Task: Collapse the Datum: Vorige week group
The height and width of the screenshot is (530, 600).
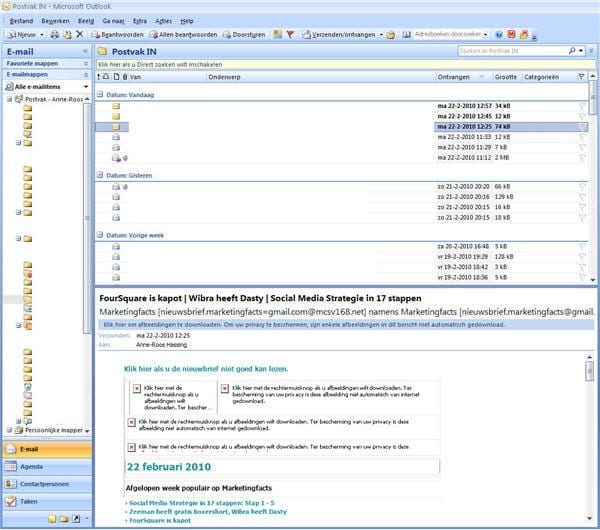Action: pyautogui.click(x=100, y=235)
